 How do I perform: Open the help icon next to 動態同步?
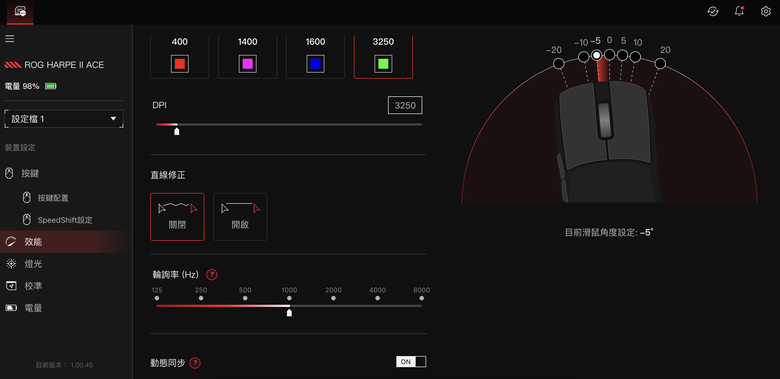pos(195,363)
